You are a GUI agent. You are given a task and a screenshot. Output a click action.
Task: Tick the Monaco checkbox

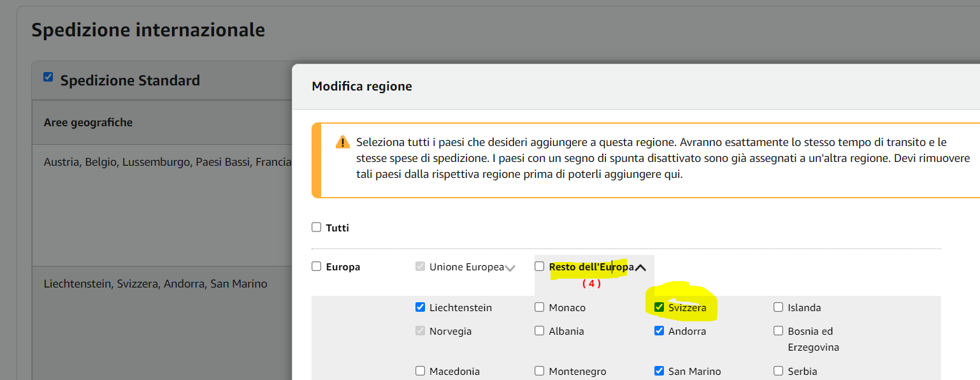(x=540, y=307)
